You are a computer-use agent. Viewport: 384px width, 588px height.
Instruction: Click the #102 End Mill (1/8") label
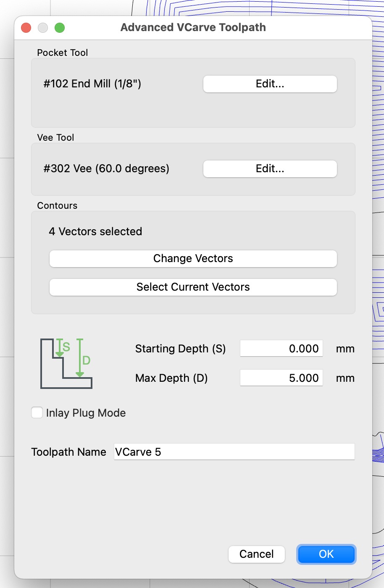[92, 84]
